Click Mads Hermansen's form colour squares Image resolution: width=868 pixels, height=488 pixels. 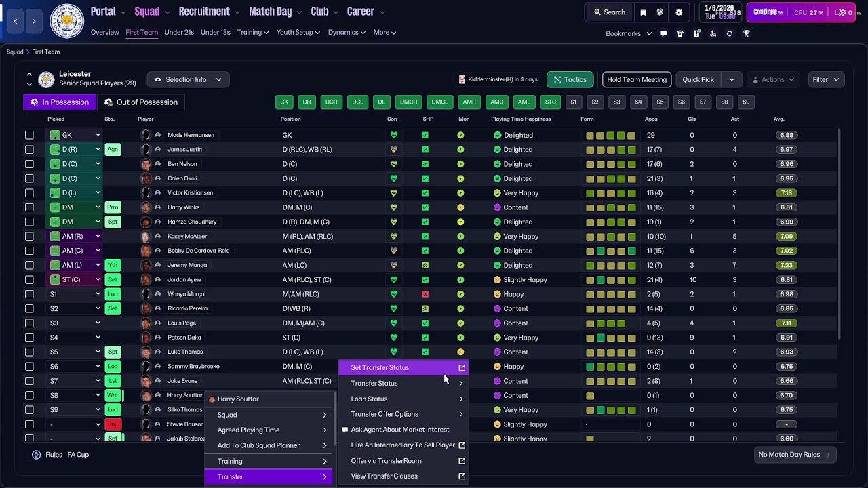pos(611,135)
